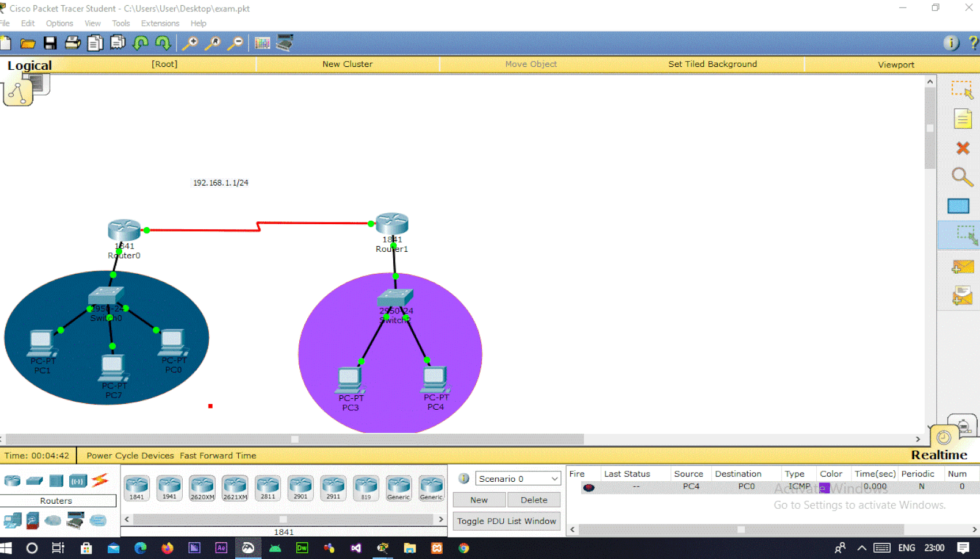The width and height of the screenshot is (980, 559).
Task: Click the purple PDU color swatch
Action: coord(824,488)
